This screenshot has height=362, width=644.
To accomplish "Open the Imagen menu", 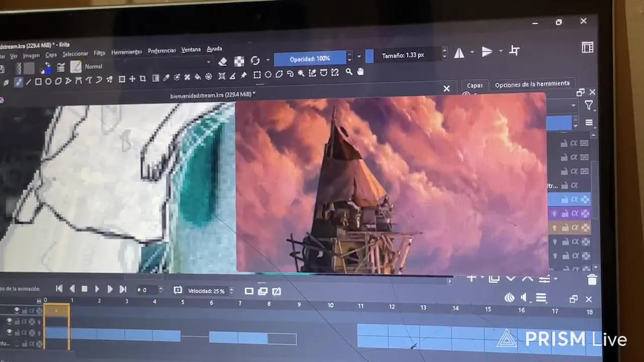I will click(x=31, y=56).
